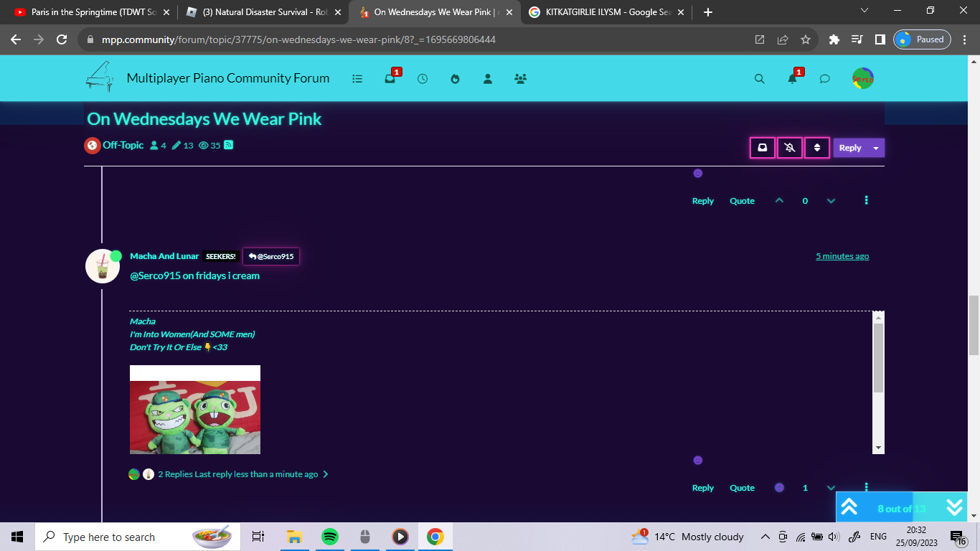
Task: Toggle the browser side panel
Action: pos(880,39)
